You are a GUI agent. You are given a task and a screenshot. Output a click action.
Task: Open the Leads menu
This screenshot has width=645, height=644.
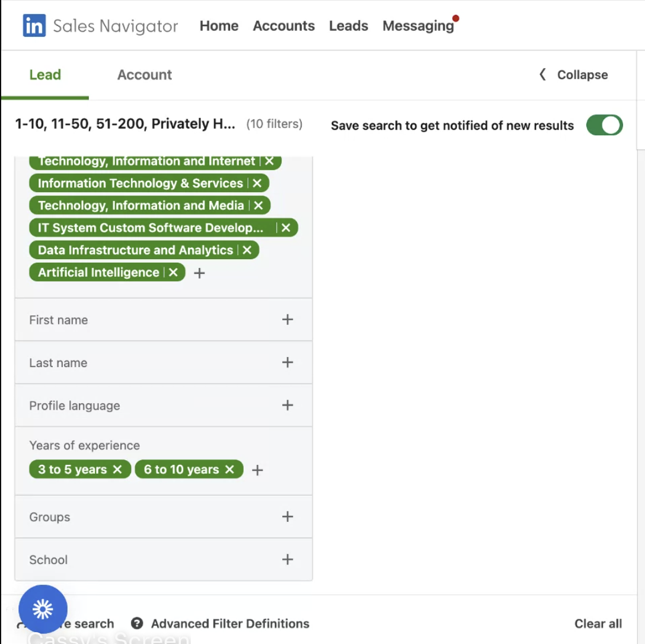click(349, 26)
